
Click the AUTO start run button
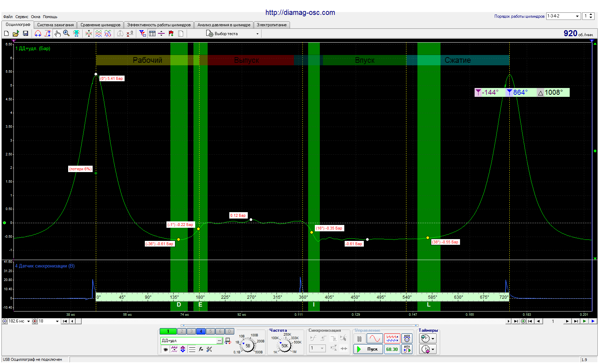click(x=407, y=349)
